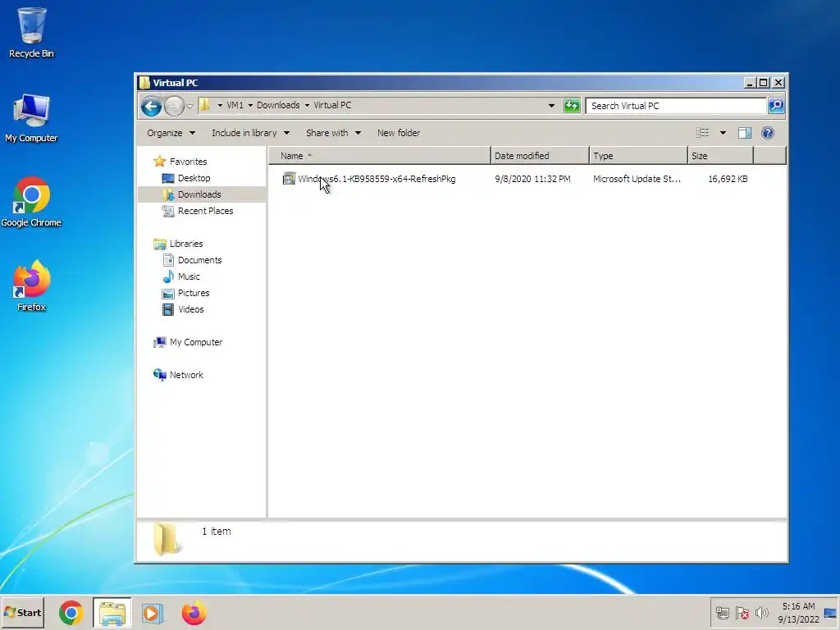
Task: Select My Computer desktop icon
Action: tap(31, 118)
